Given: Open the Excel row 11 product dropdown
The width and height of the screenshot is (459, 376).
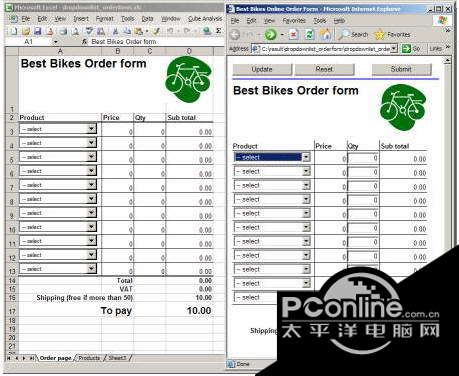Looking at the screenshot, I should pyautogui.click(x=91, y=241).
